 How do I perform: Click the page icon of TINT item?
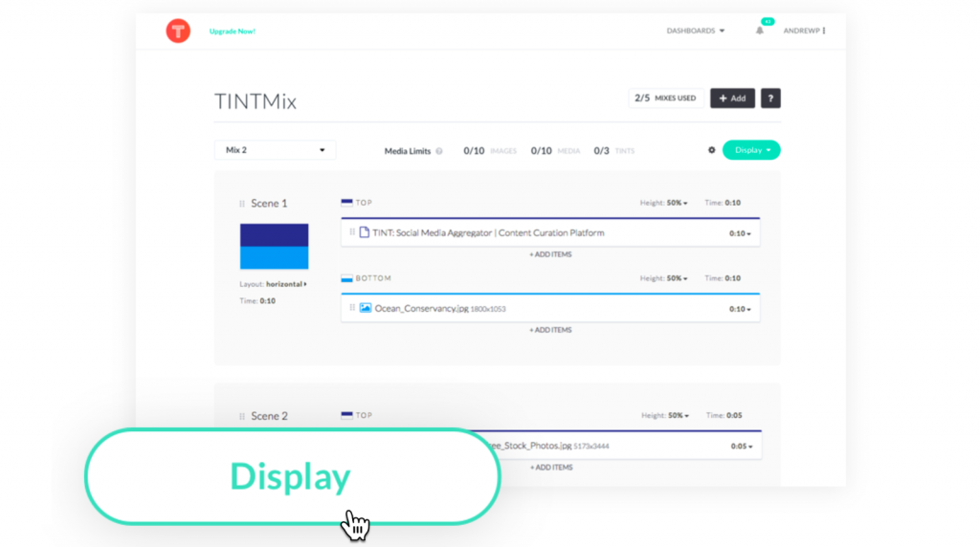point(365,232)
